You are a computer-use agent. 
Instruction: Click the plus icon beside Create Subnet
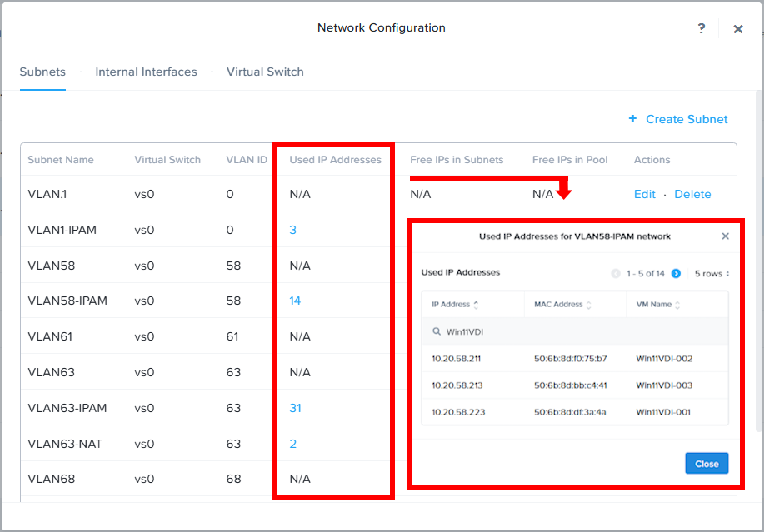coord(632,119)
